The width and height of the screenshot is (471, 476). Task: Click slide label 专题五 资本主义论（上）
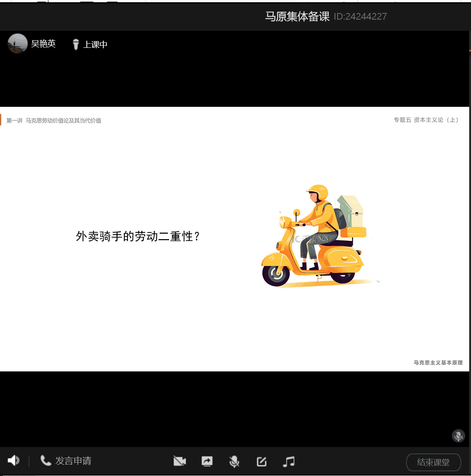click(426, 120)
